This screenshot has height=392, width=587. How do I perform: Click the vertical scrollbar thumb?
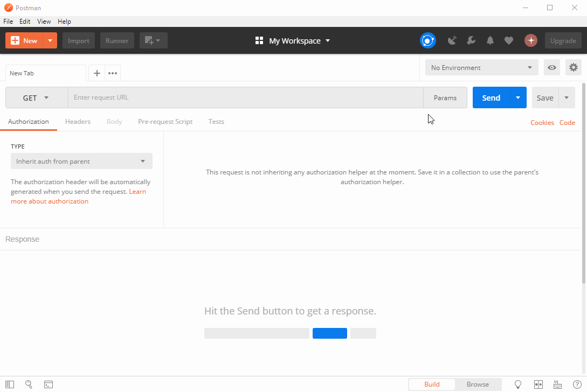coord(584,183)
